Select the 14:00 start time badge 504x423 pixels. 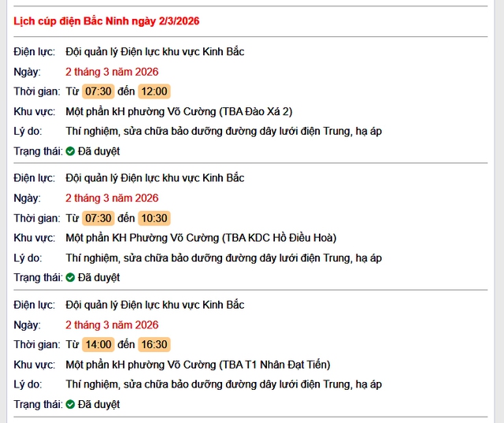tap(98, 344)
